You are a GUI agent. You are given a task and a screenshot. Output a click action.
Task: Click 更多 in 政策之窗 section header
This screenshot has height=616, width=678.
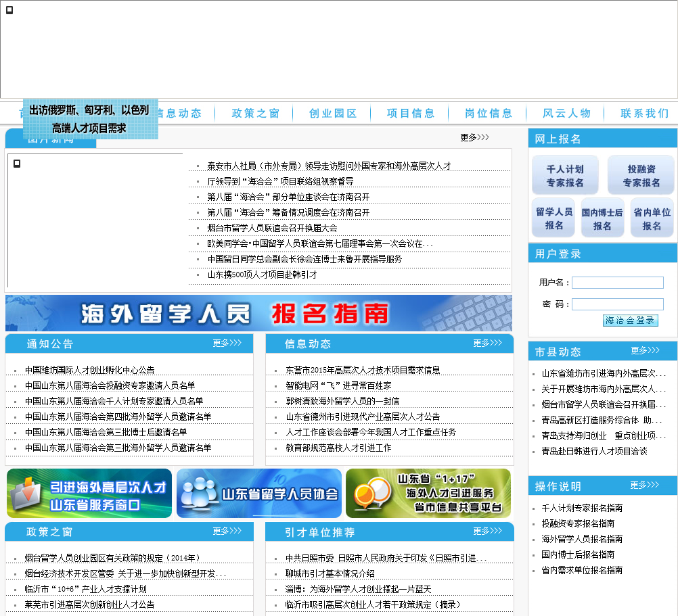pyautogui.click(x=227, y=531)
